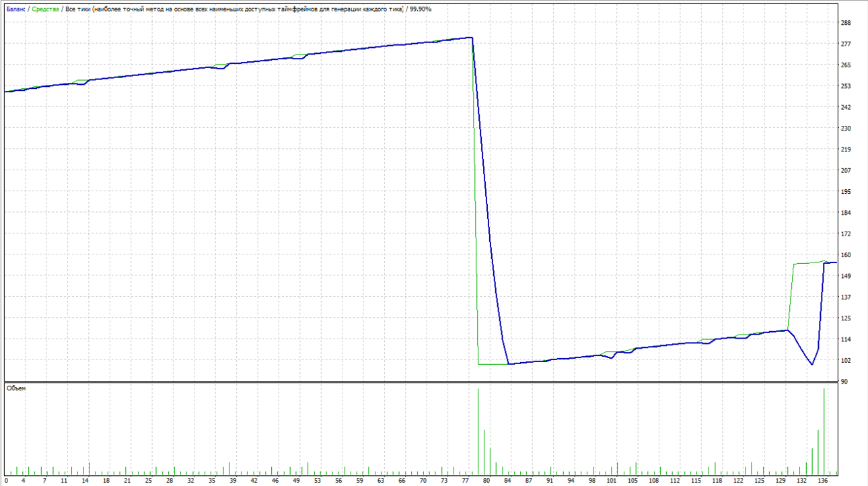Click the 265 vertical axis label

[x=846, y=65]
